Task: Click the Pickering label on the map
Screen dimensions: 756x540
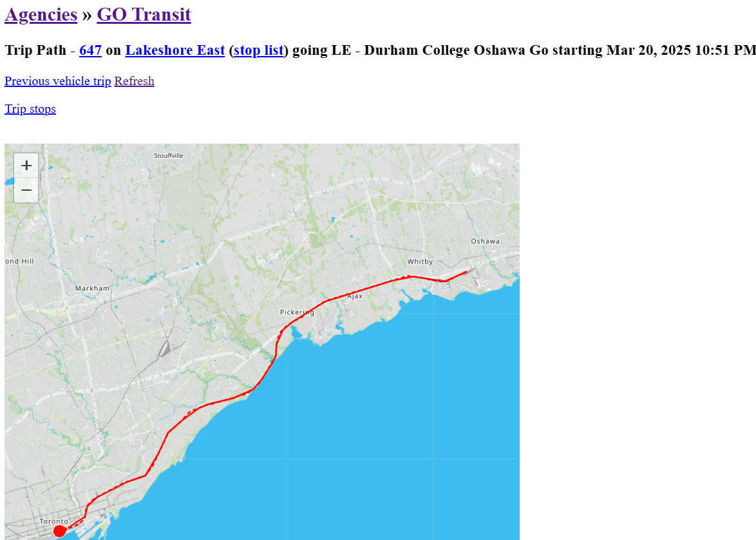Action: point(297,313)
